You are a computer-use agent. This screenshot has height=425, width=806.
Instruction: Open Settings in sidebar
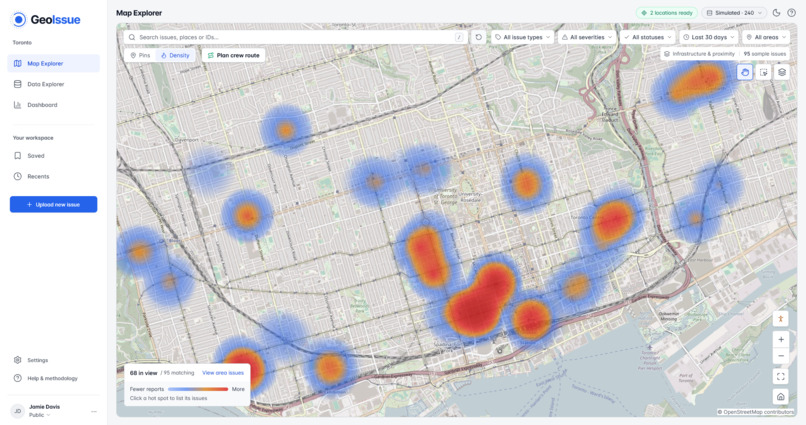[53, 360]
